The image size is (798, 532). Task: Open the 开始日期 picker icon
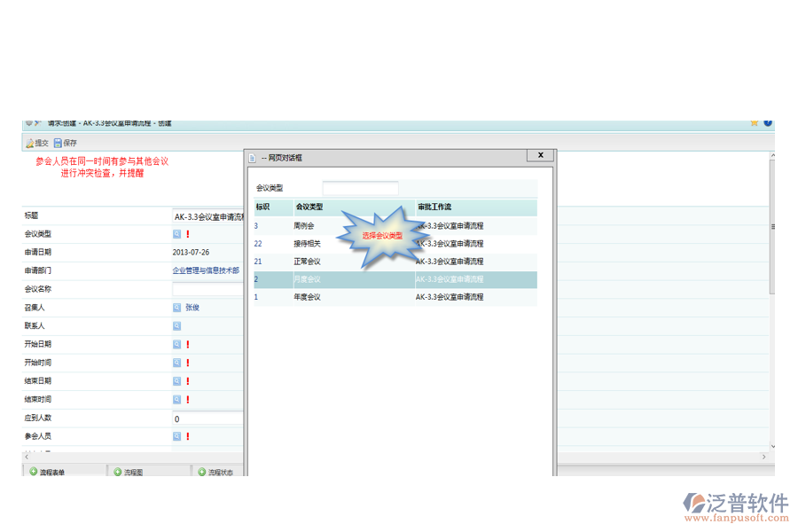(x=176, y=344)
